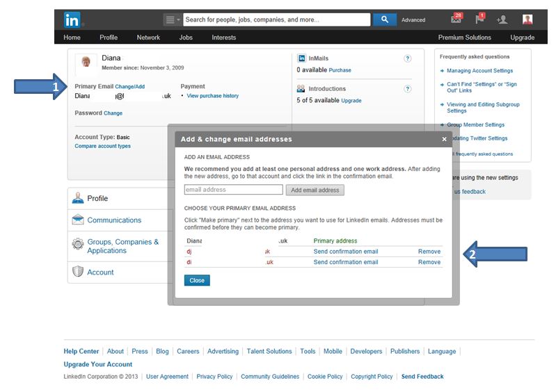Open Help Center footer link
The width and height of the screenshot is (556, 392).
[81, 352]
